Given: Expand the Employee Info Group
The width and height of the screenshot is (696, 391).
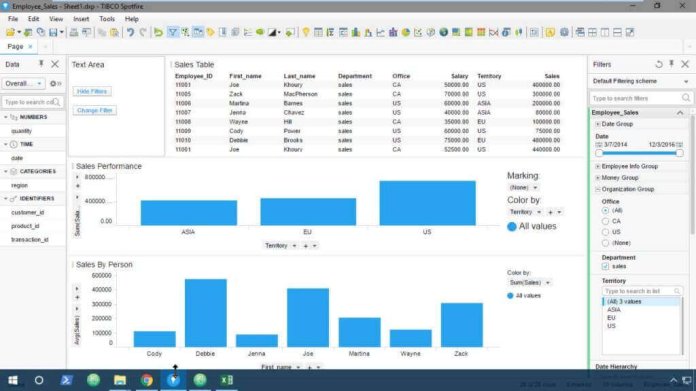Looking at the screenshot, I should (598, 166).
